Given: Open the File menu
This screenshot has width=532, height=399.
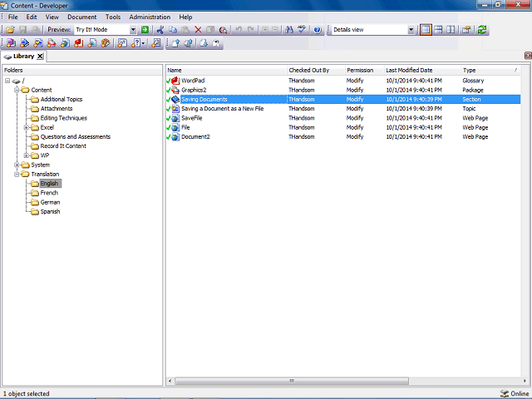Looking at the screenshot, I should pos(13,17).
